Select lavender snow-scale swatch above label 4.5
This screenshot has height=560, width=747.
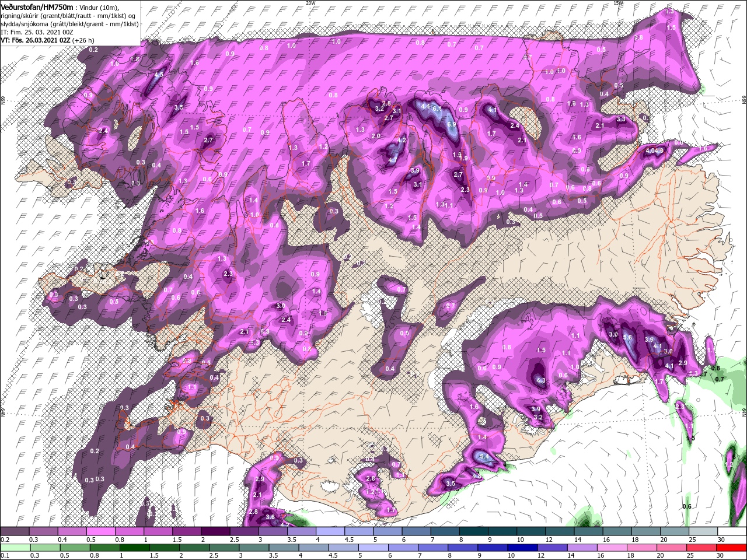[x=359, y=532]
